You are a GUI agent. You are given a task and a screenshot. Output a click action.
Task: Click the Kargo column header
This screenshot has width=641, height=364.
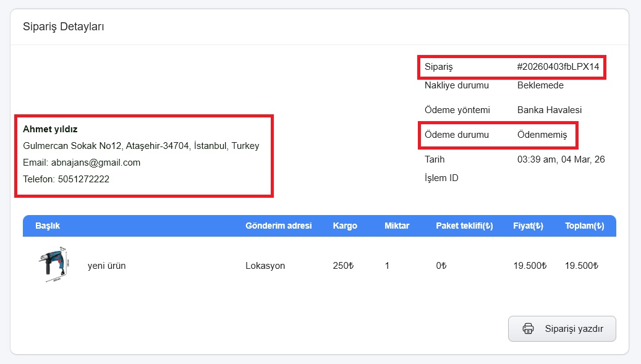[x=345, y=226]
